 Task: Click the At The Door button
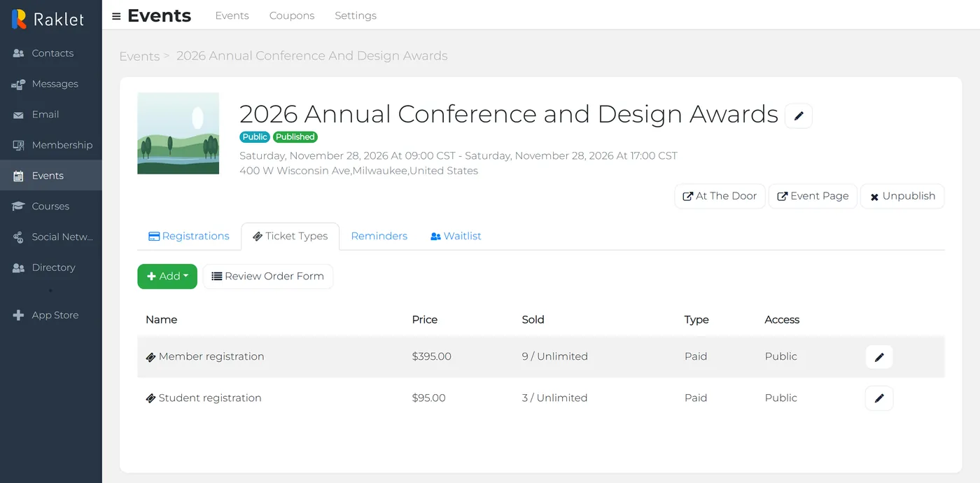click(720, 196)
